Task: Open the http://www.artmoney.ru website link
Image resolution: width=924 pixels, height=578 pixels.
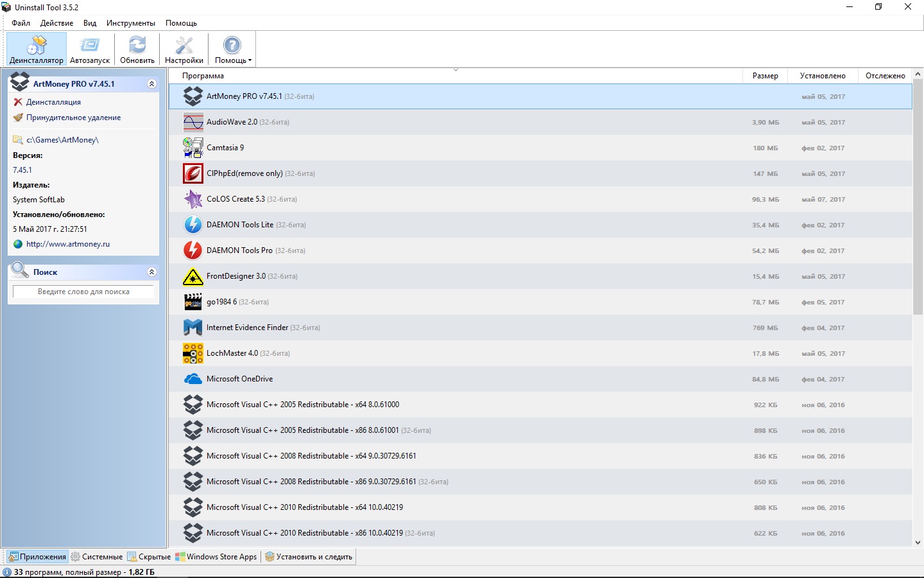Action: point(68,244)
